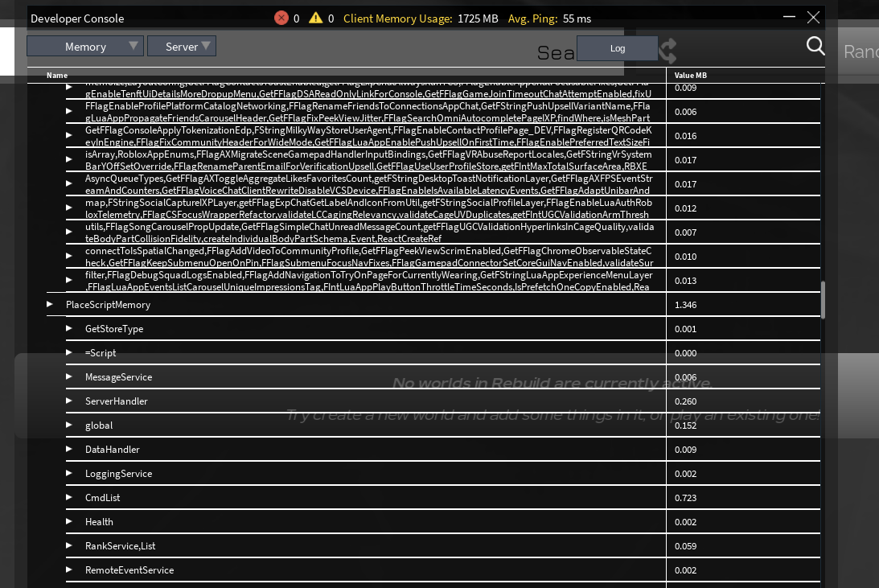This screenshot has height=588, width=879.
Task: Expand the RemoteEventService row
Action: pos(69,569)
